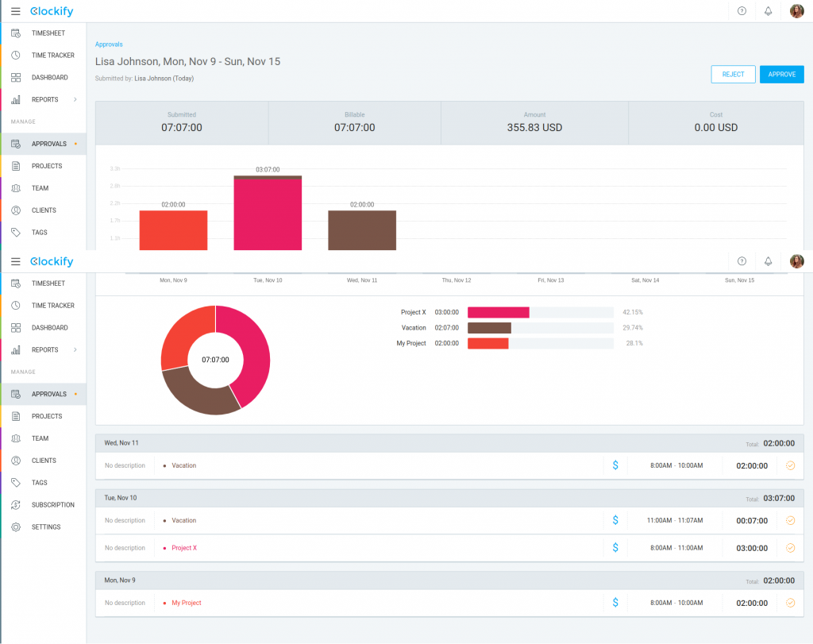Click the Reports bar-chart icon in the upper sidebar
The width and height of the screenshot is (813, 644).
(16, 99)
